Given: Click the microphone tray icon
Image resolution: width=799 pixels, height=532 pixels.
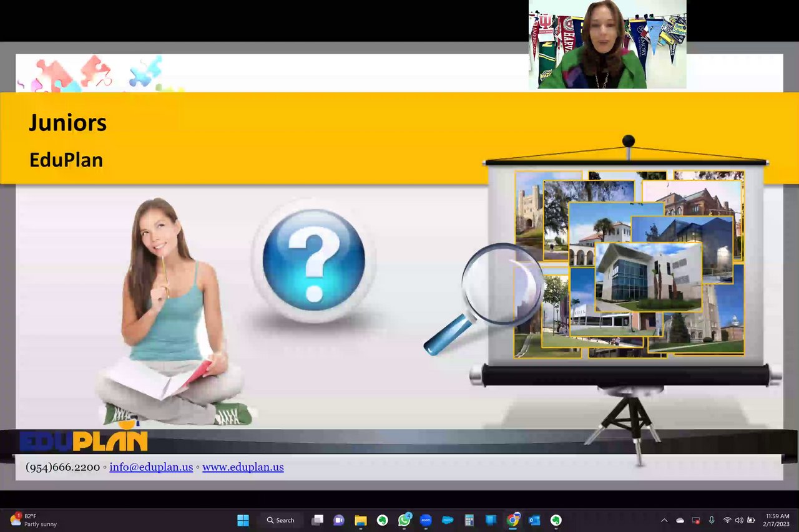Looking at the screenshot, I should 712,520.
